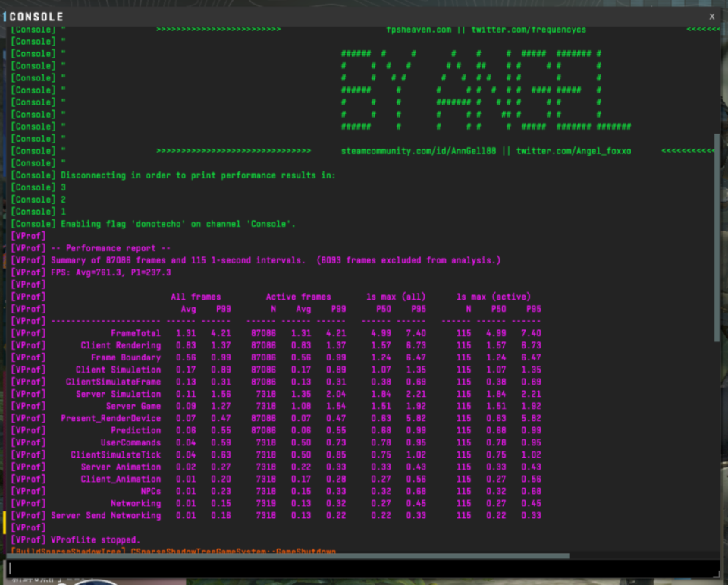
Task: Click the "Enabling flag 'donotecho'" console line
Action: 178,224
